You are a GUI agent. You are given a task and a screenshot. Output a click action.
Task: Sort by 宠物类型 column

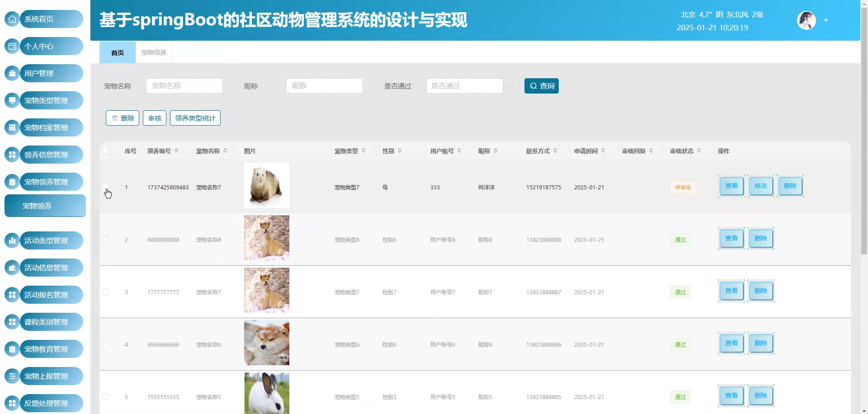click(x=363, y=151)
